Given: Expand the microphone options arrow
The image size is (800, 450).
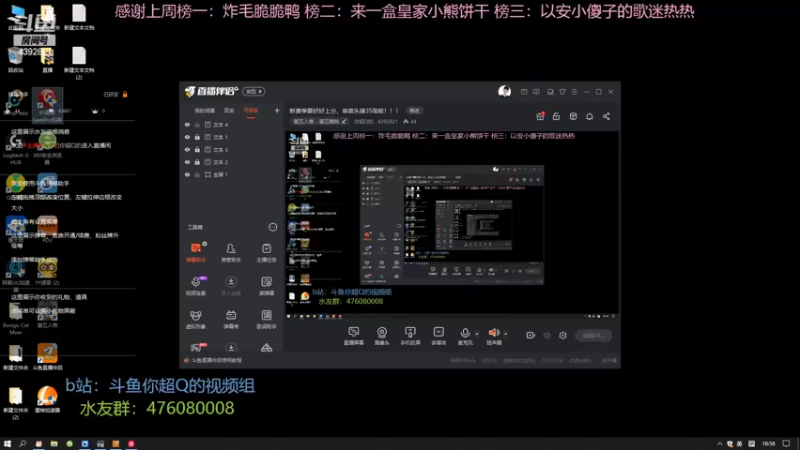Looking at the screenshot, I should click(477, 334).
